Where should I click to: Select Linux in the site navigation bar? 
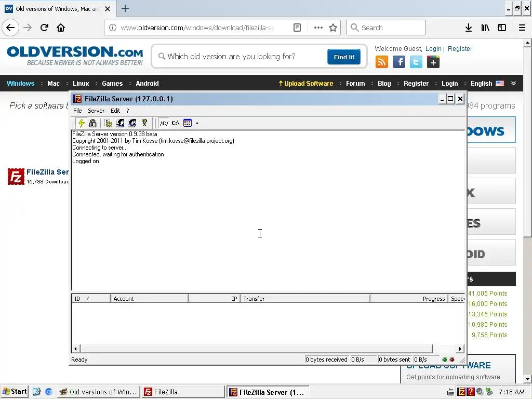[x=81, y=84]
